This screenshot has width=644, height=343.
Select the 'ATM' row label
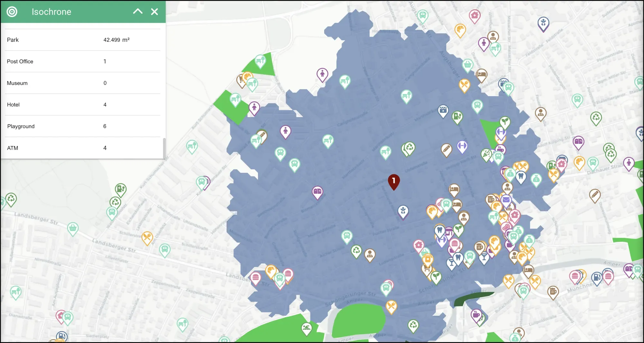coord(13,148)
